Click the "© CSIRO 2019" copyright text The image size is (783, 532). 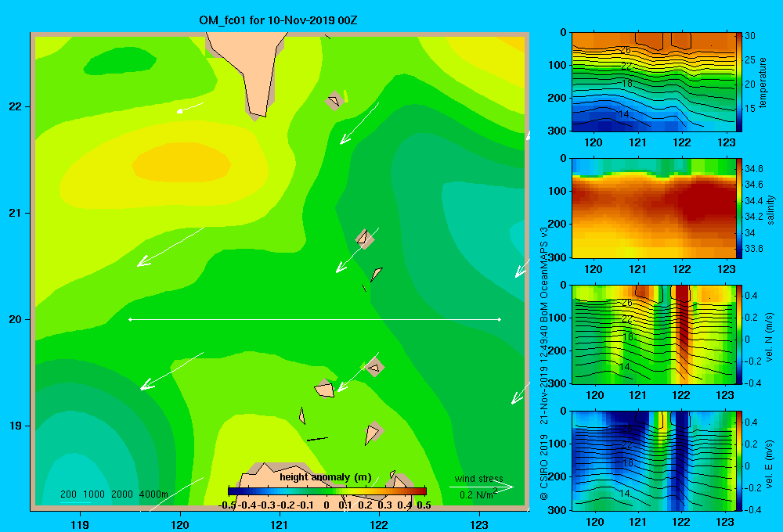click(x=544, y=467)
